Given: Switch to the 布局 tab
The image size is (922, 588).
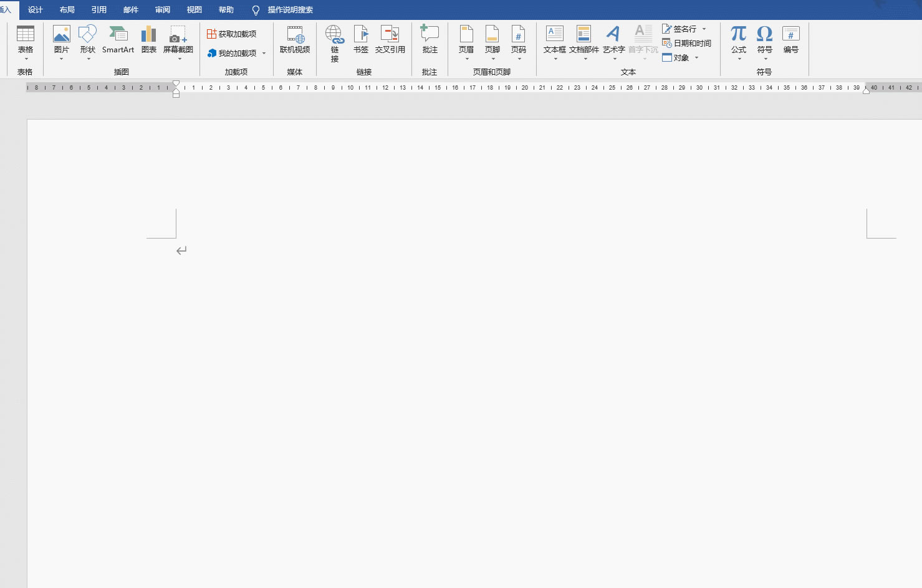Looking at the screenshot, I should point(67,10).
